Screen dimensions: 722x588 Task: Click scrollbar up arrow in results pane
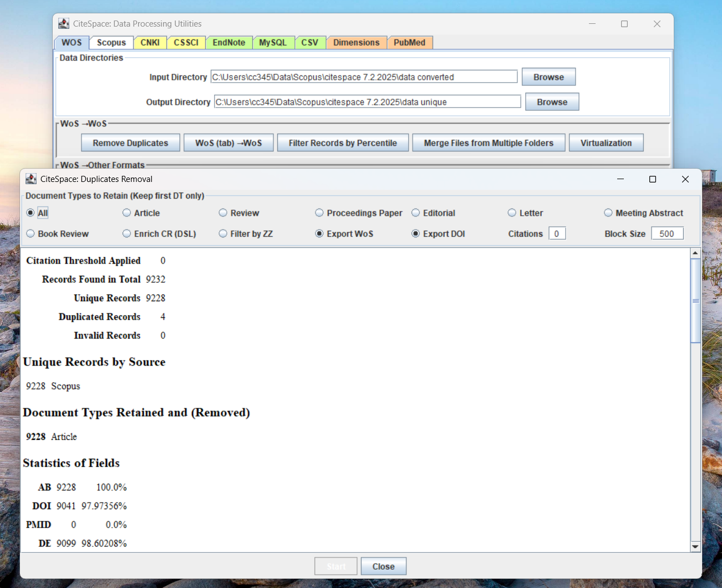(695, 253)
